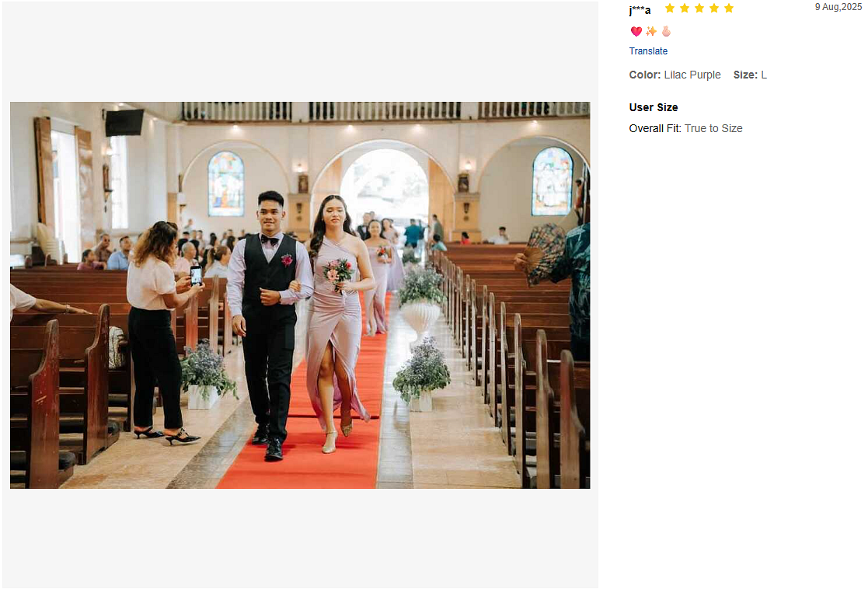Screen dimensions: 868x589
Task: Select the third star in the rating
Action: point(699,9)
